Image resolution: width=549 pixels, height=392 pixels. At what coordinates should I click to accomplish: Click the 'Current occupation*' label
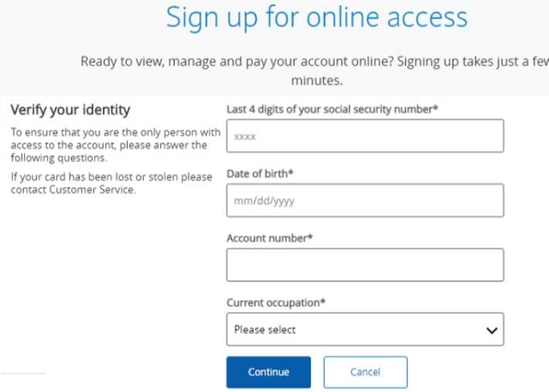coord(275,303)
